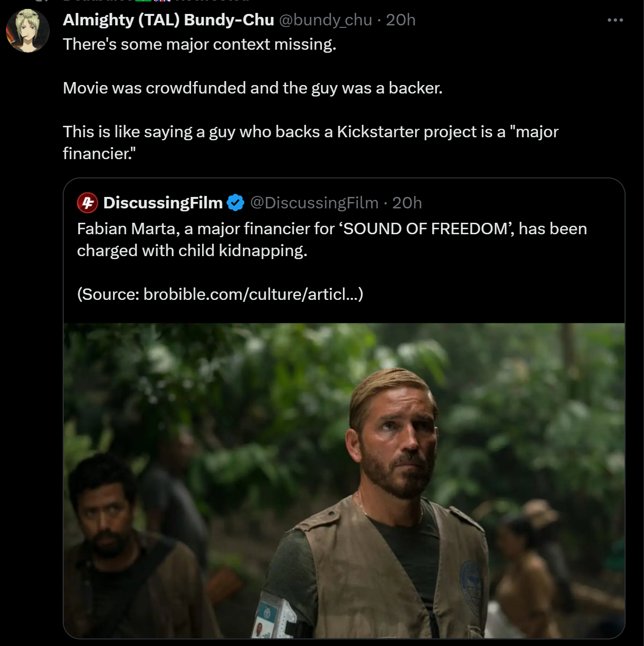Click the 20h timestamp beside @bundy_chu
This screenshot has width=644, height=646.
tap(401, 20)
